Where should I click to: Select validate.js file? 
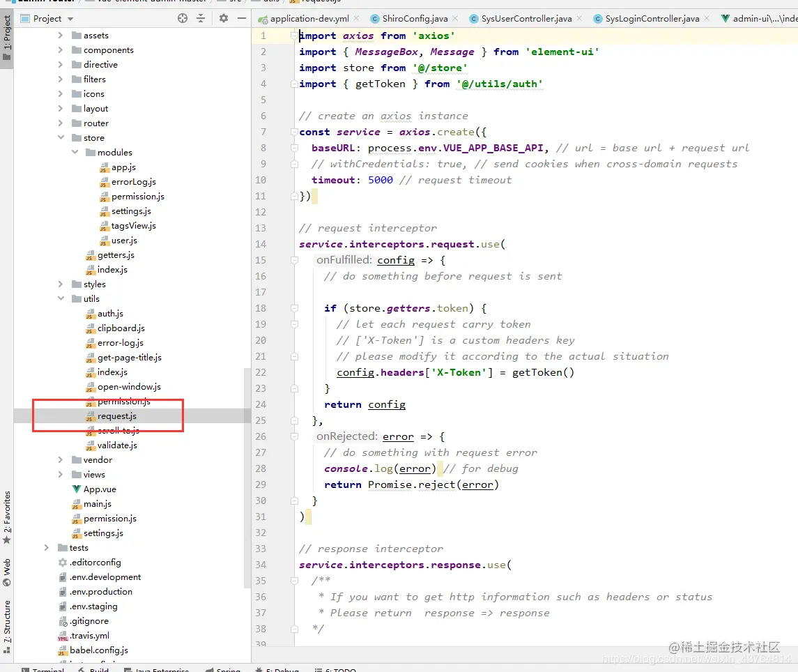click(117, 445)
